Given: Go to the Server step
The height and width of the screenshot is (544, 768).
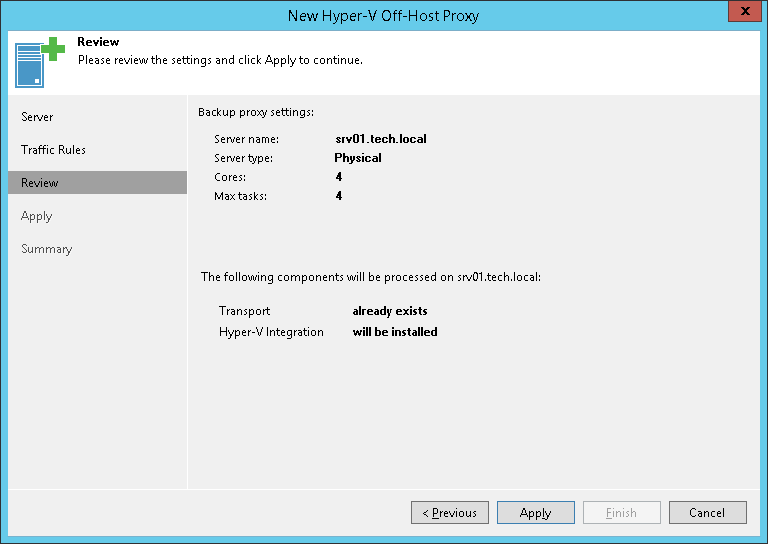Looking at the screenshot, I should click(37, 117).
